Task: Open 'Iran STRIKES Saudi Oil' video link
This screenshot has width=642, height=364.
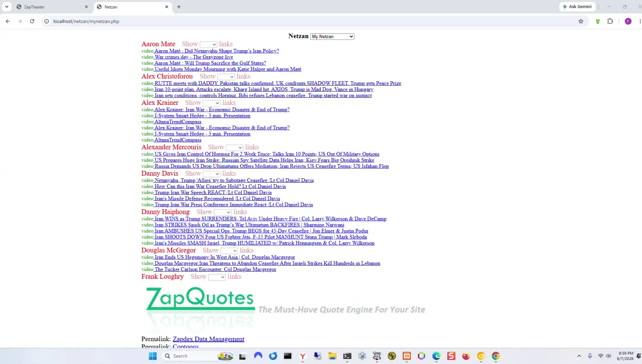Action: point(249,225)
